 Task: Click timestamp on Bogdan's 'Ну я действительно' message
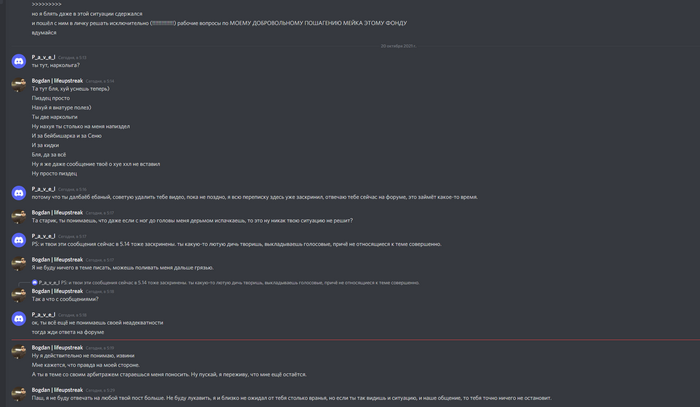[x=100, y=348]
